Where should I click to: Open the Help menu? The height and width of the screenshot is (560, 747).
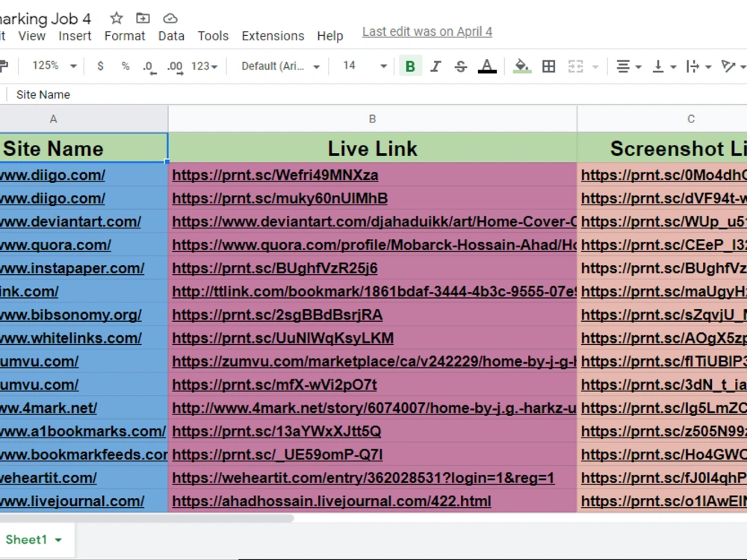[x=330, y=36]
